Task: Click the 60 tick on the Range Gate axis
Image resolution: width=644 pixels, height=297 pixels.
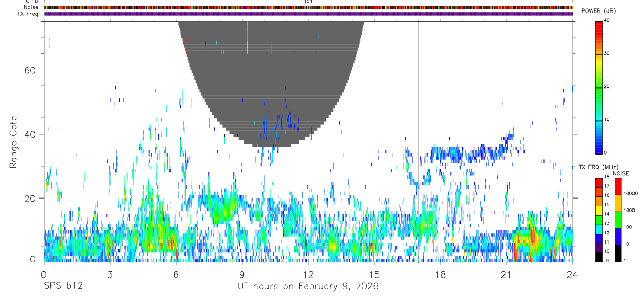Action: coord(30,70)
